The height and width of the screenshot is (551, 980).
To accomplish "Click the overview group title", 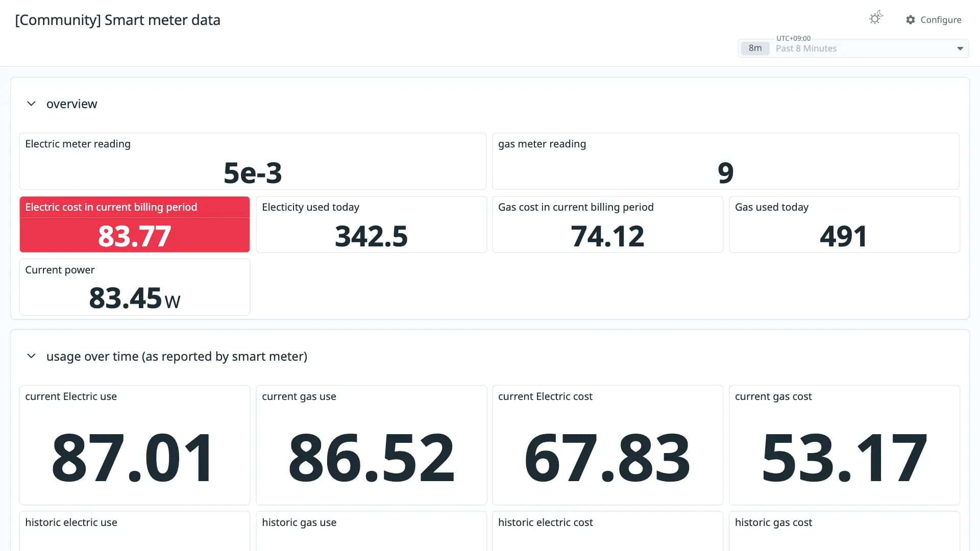I will pos(71,104).
